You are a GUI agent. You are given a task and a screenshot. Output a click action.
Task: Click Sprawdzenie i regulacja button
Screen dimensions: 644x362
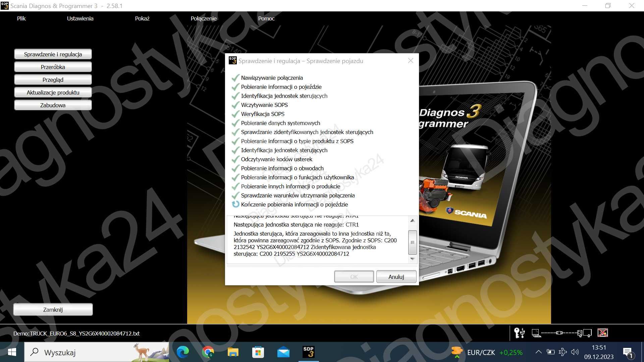click(53, 54)
